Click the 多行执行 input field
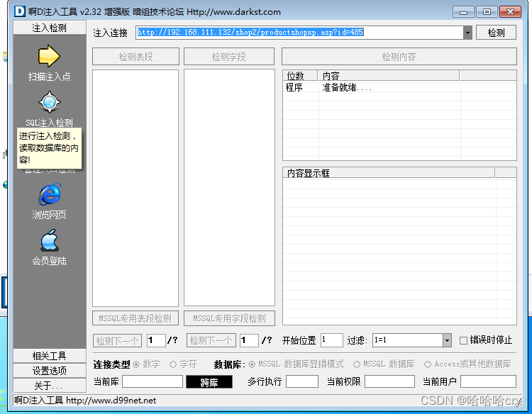 [x=302, y=381]
